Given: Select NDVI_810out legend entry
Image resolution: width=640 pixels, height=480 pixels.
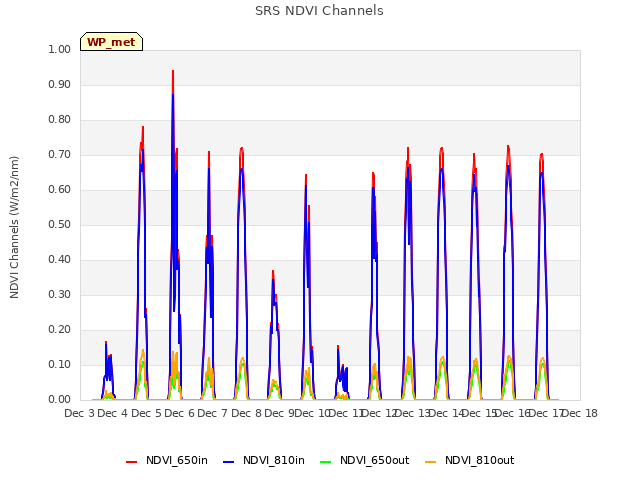Looking at the screenshot, I should pyautogui.click(x=469, y=460).
